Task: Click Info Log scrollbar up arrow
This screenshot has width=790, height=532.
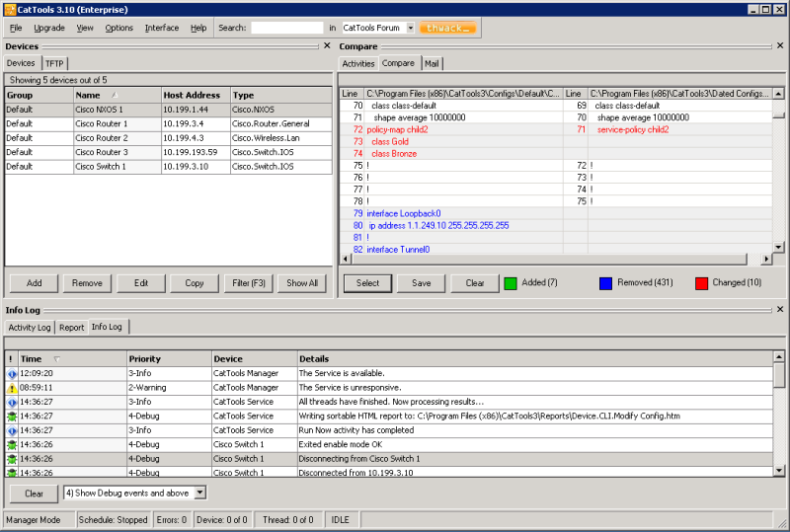Action: 779,356
